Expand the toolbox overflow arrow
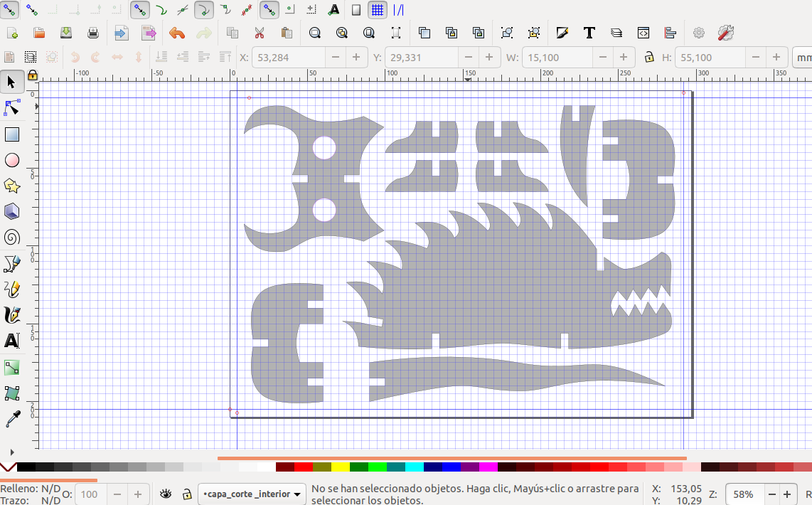 click(x=11, y=451)
